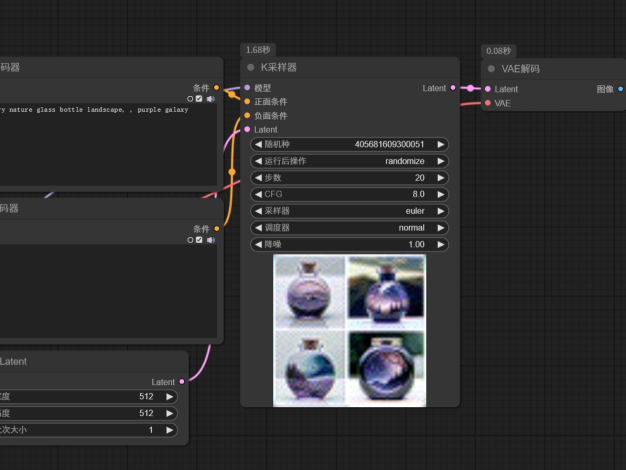Open the 运行后操作 randomize combo box
Viewport: 626px width, 470px height.
[x=349, y=161]
